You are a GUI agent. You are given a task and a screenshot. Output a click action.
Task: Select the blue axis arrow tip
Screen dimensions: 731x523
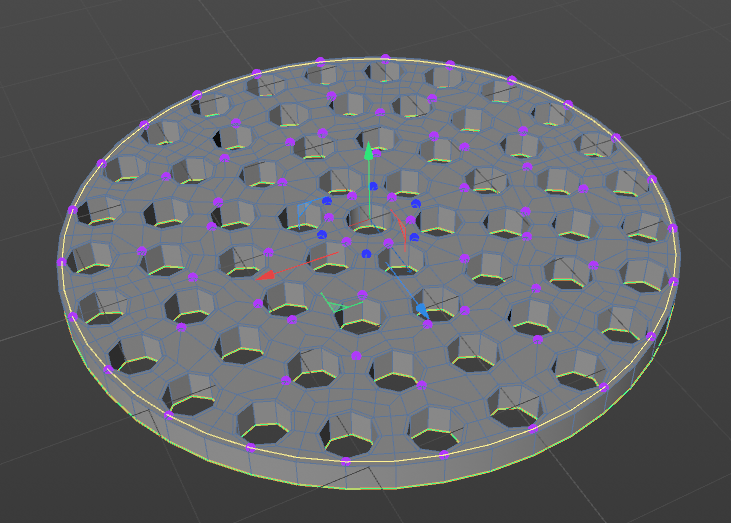[422, 310]
